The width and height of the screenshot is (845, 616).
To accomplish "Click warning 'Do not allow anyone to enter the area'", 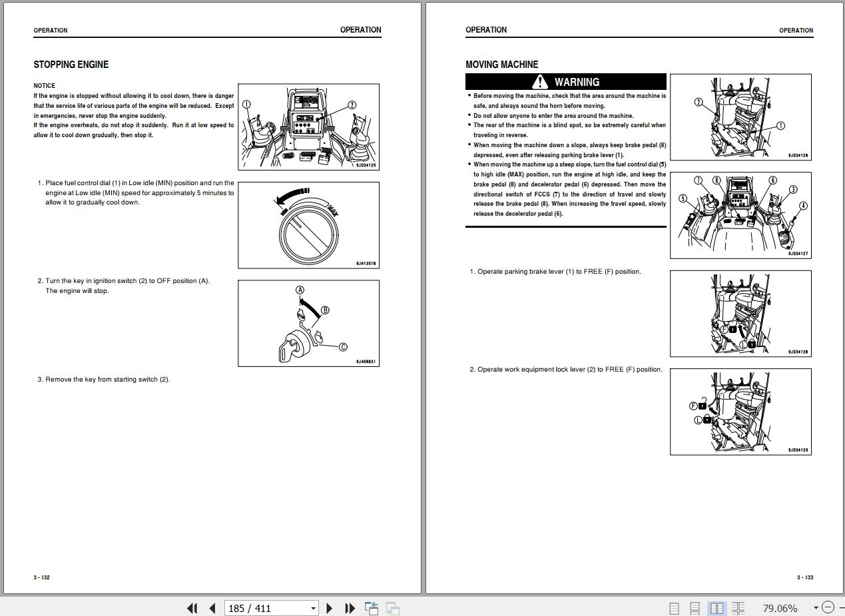I will 553,116.
